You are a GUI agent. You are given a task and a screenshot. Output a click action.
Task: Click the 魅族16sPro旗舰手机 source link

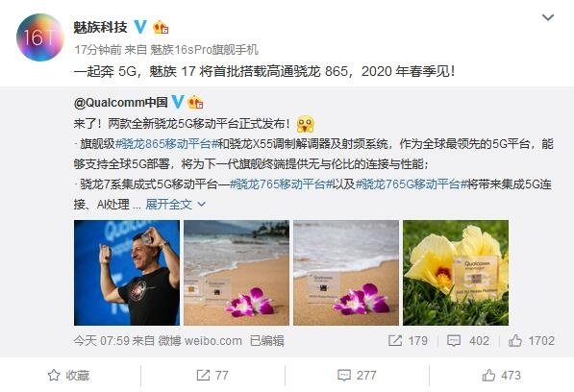204,49
